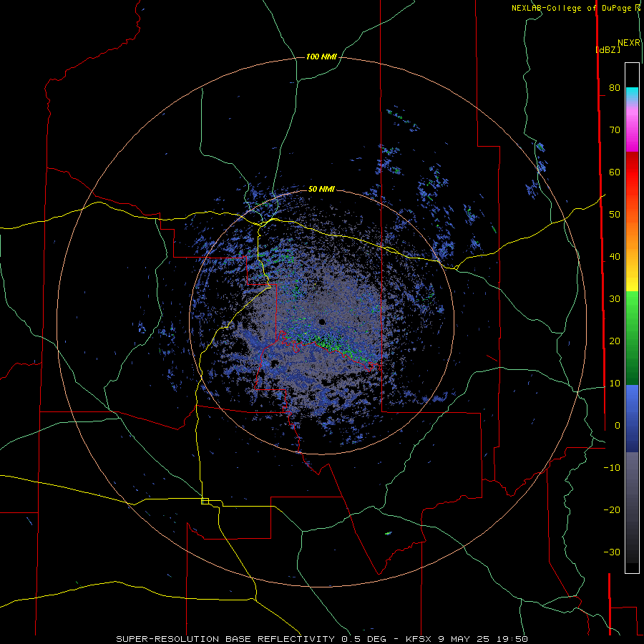The width and height of the screenshot is (644, 644).
Task: Click the black radar site dot at center
Action: [322, 321]
